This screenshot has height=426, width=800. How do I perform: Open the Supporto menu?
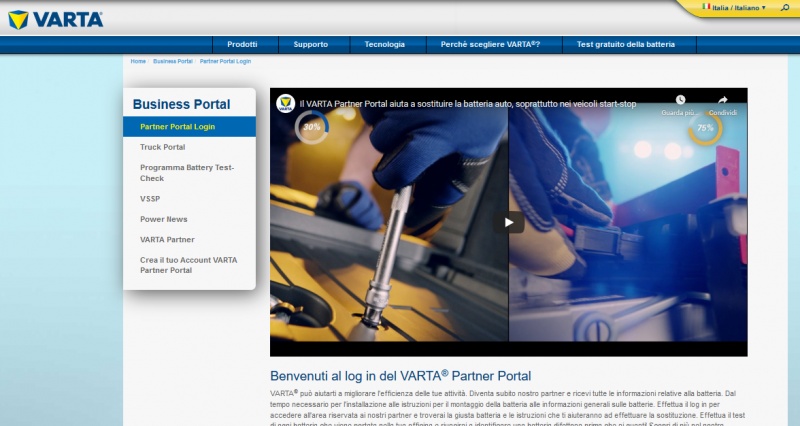click(311, 44)
